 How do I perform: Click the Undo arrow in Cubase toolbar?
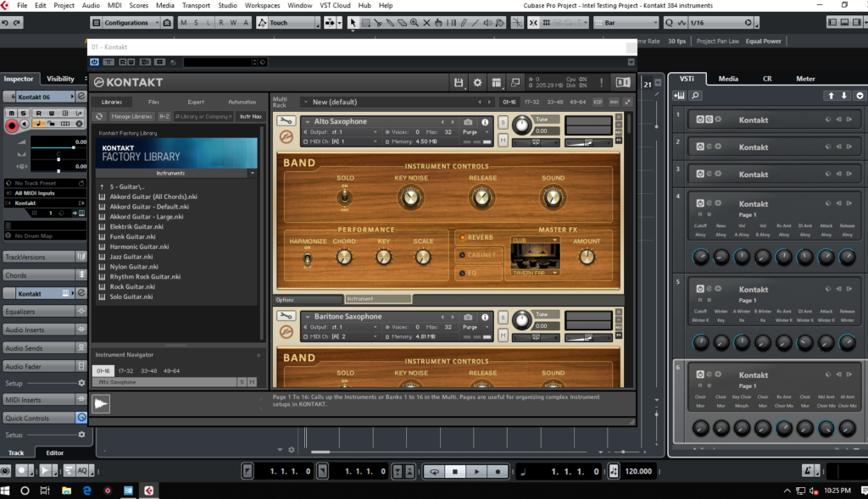coord(5,23)
